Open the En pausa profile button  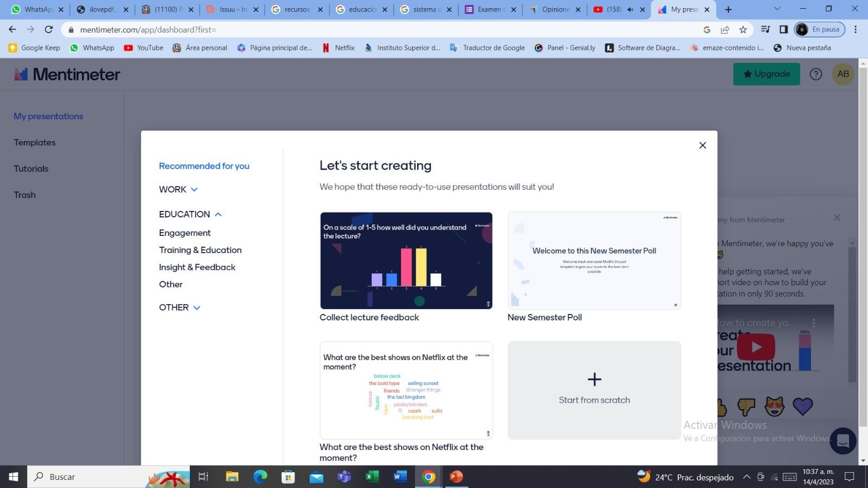coord(820,29)
